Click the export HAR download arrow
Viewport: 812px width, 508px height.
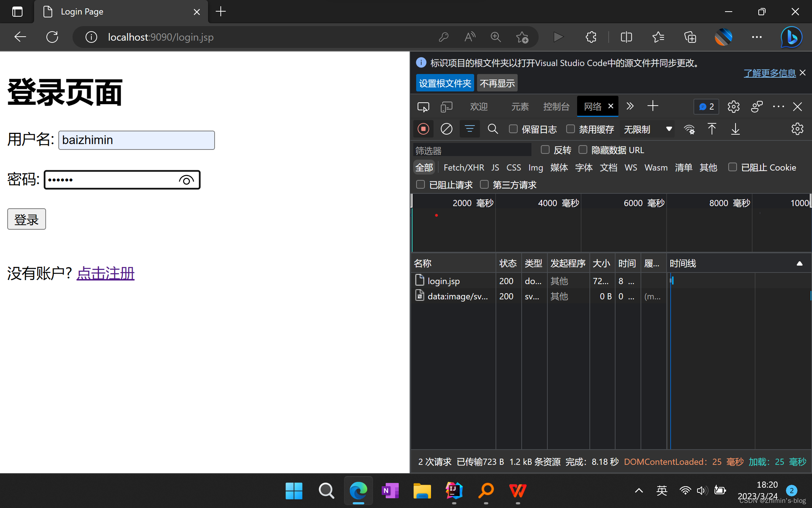(735, 129)
